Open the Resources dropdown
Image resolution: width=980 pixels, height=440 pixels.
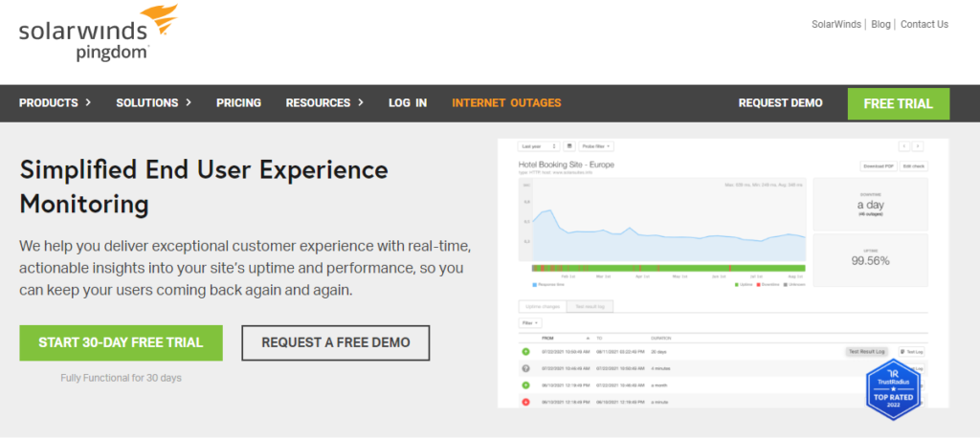click(x=324, y=103)
